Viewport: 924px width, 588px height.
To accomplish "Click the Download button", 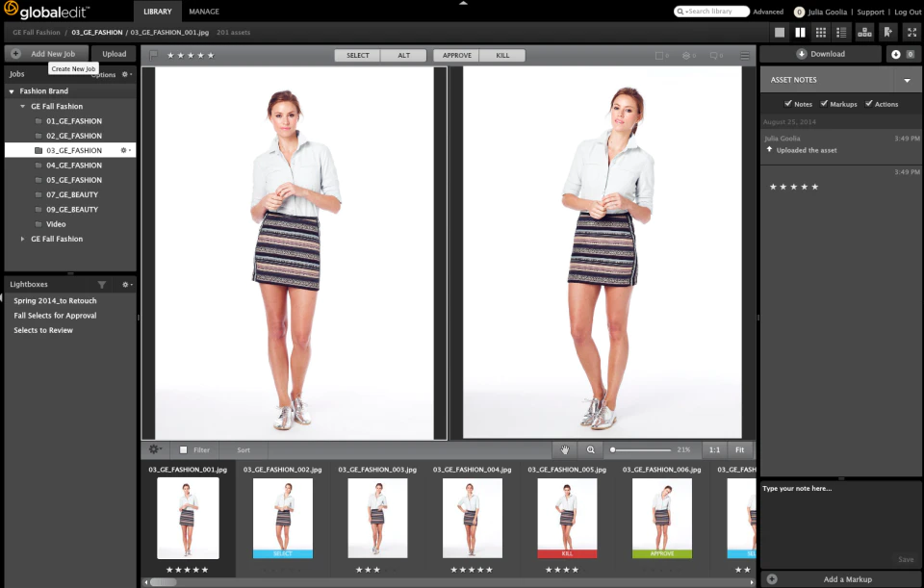I will (821, 54).
